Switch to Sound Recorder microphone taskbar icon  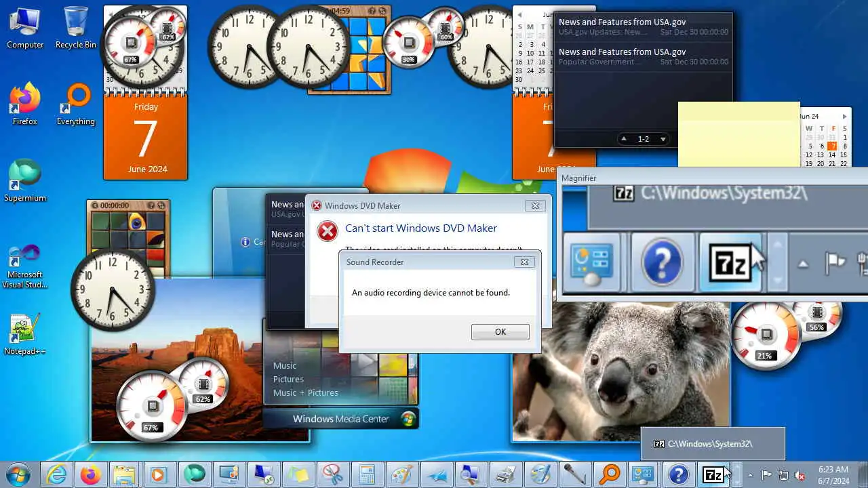[x=575, y=475]
